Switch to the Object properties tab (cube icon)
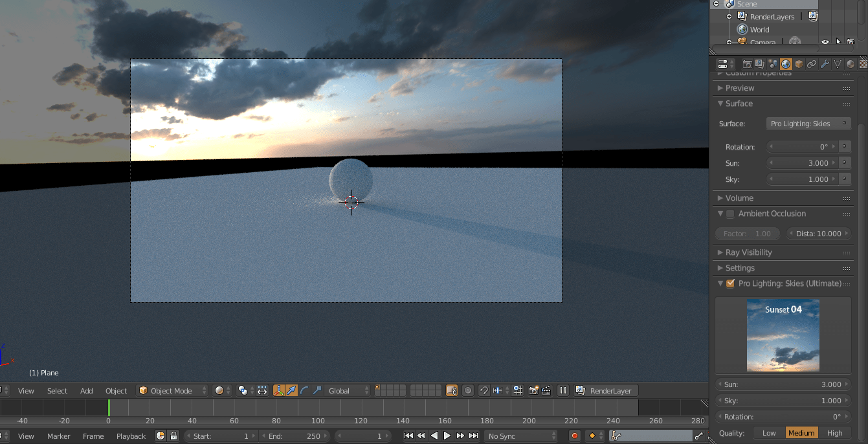Screen dimensions: 868x444 799,63
